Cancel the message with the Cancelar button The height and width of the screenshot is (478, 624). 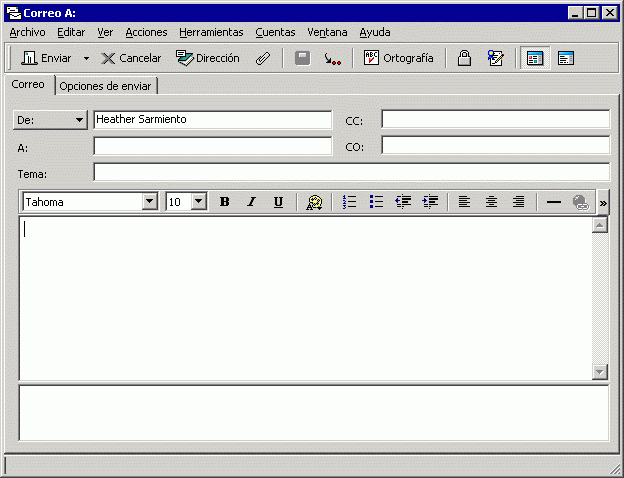click(131, 58)
